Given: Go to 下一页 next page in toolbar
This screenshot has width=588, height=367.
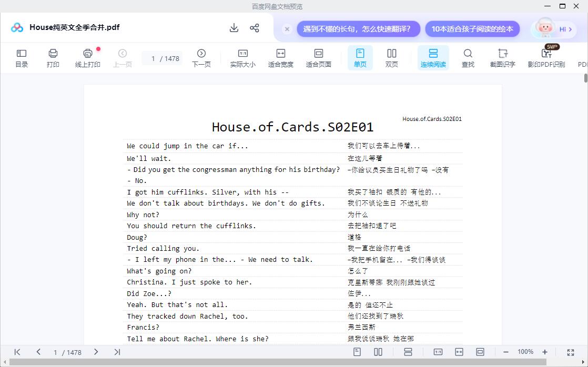Looking at the screenshot, I should coord(201,58).
